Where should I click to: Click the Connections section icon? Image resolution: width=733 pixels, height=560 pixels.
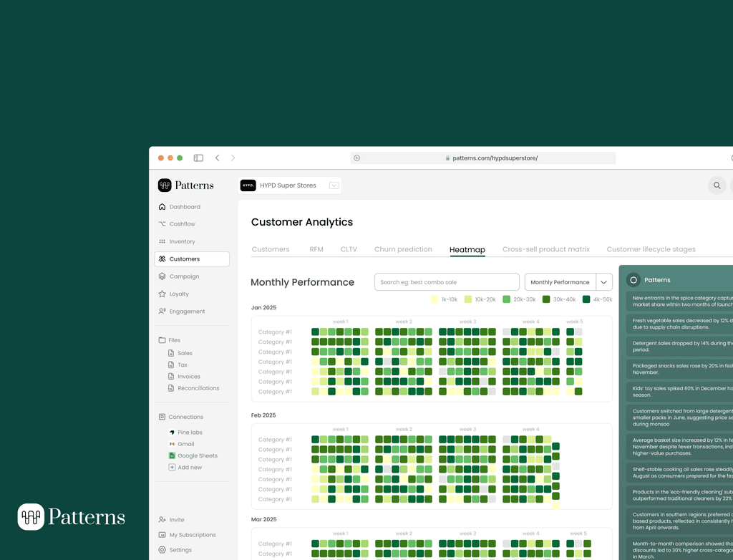[162, 417]
